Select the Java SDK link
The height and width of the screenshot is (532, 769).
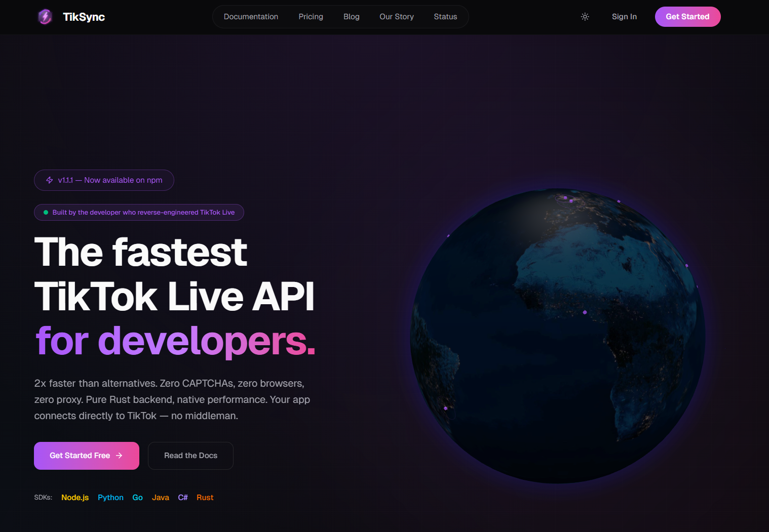click(x=161, y=498)
